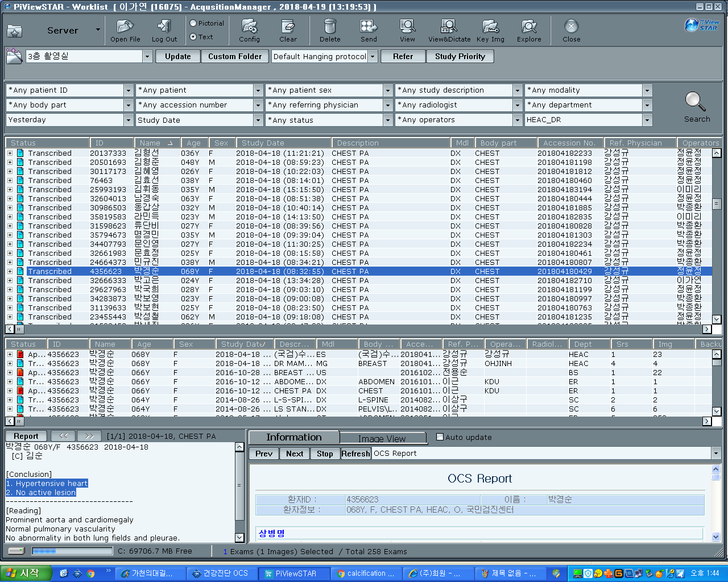Switch to the Image View tab
The width and height of the screenshot is (728, 582).
point(382,438)
